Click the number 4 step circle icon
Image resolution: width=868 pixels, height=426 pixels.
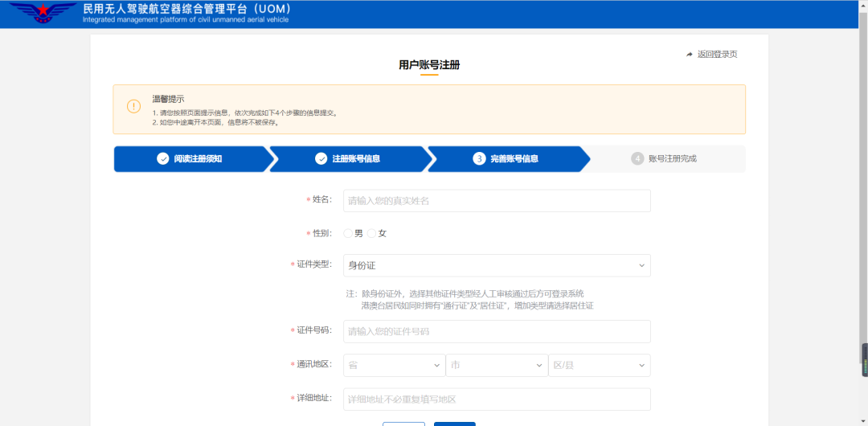point(637,159)
